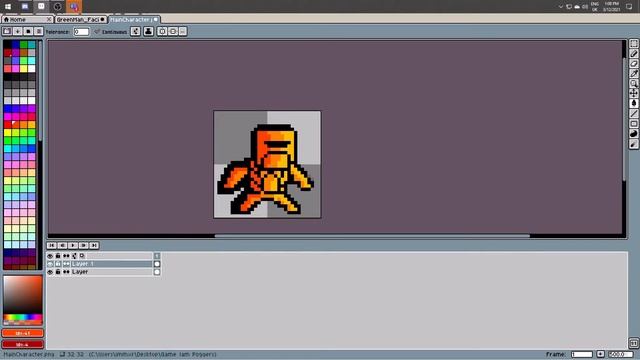Viewport: 640px width, 360px height.
Task: Hide the bottom Layer with its eye icon
Action: coord(50,272)
